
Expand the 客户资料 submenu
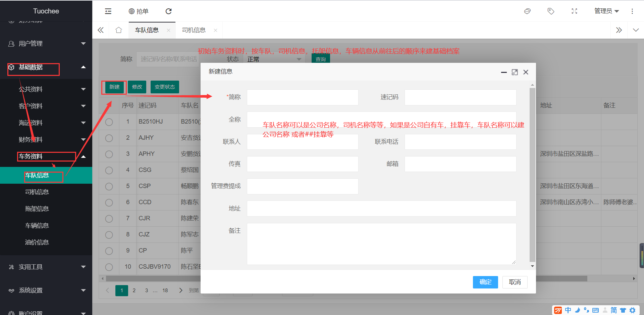(x=46, y=106)
